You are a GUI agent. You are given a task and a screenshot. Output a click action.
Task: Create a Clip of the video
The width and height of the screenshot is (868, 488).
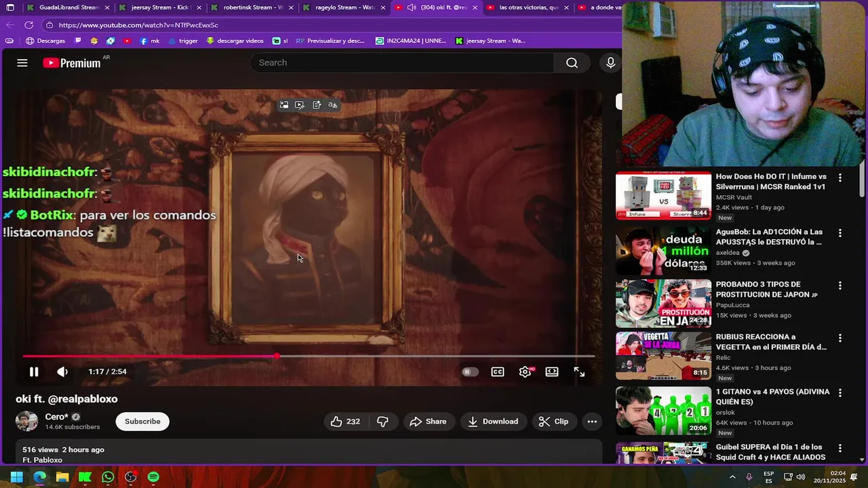(x=554, y=422)
